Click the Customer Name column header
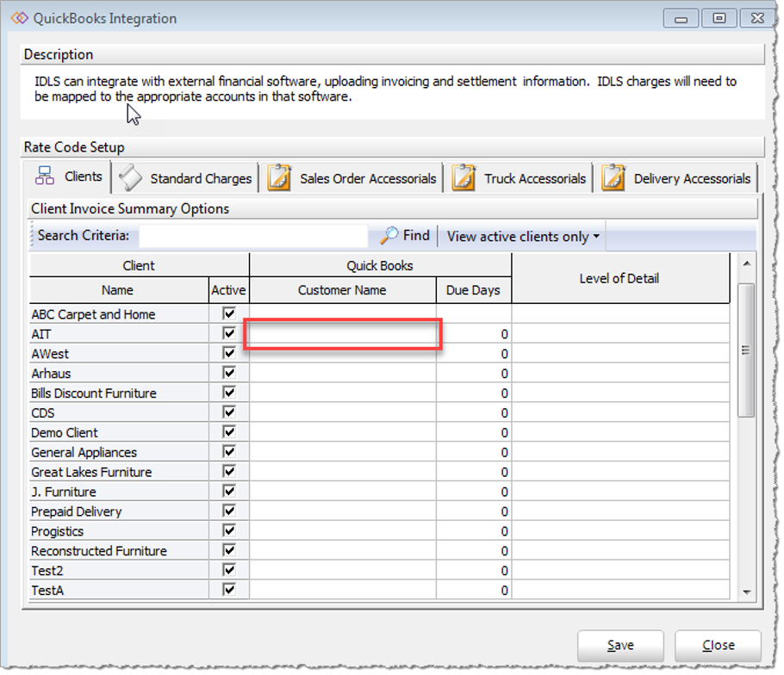This screenshot has width=784, height=675. pyautogui.click(x=343, y=290)
